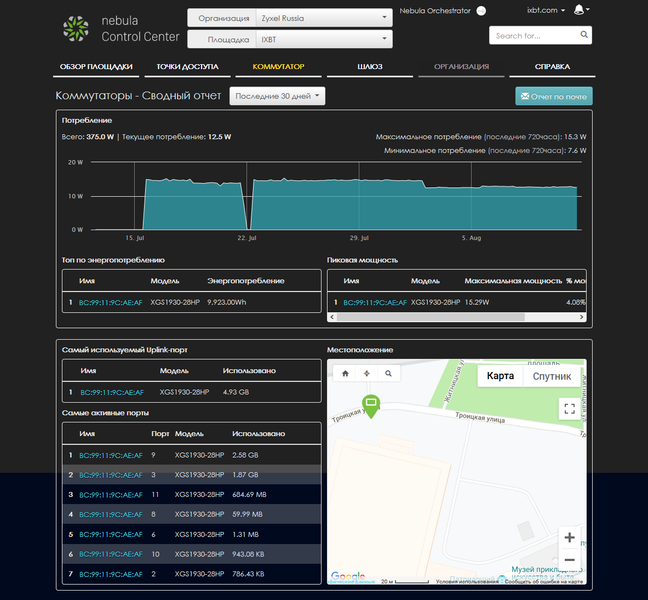Screen dimensions: 648x600
Task: Zoom in on the map
Action: 569,537
